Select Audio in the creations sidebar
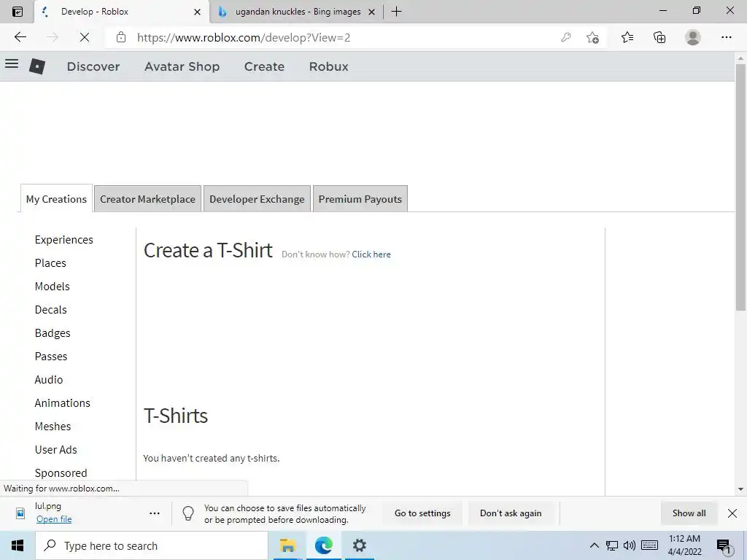The height and width of the screenshot is (560, 747). [49, 380]
